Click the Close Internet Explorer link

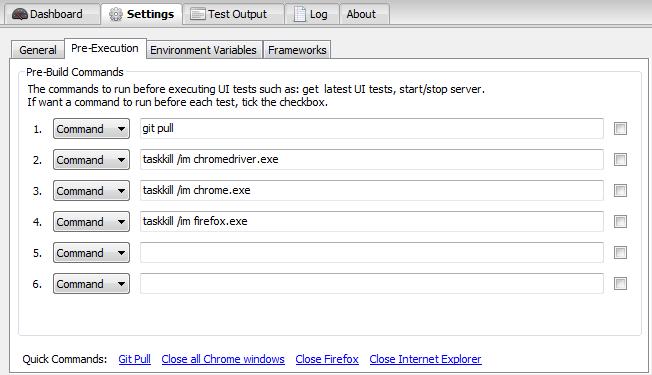click(x=425, y=359)
